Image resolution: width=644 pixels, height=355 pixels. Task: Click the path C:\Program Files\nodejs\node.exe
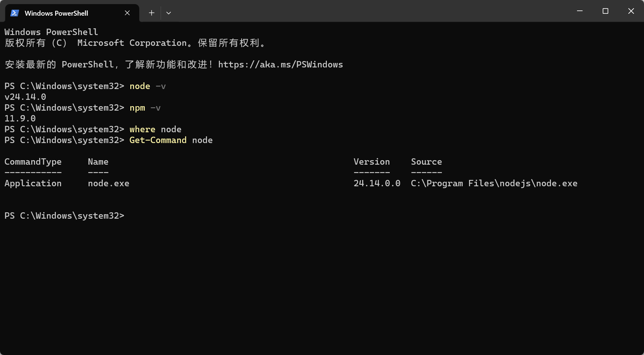tap(494, 183)
